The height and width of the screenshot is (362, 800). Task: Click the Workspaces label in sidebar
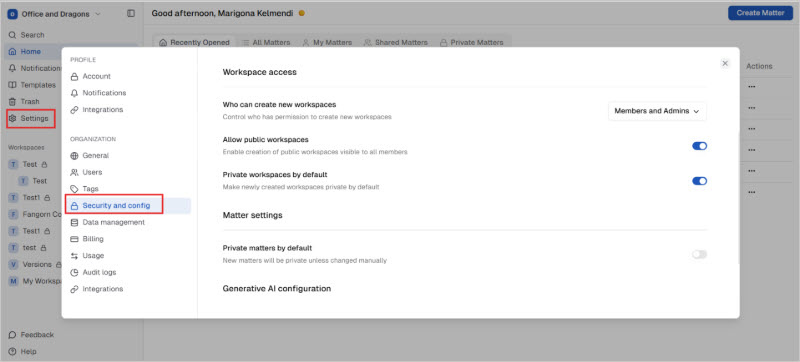point(26,147)
